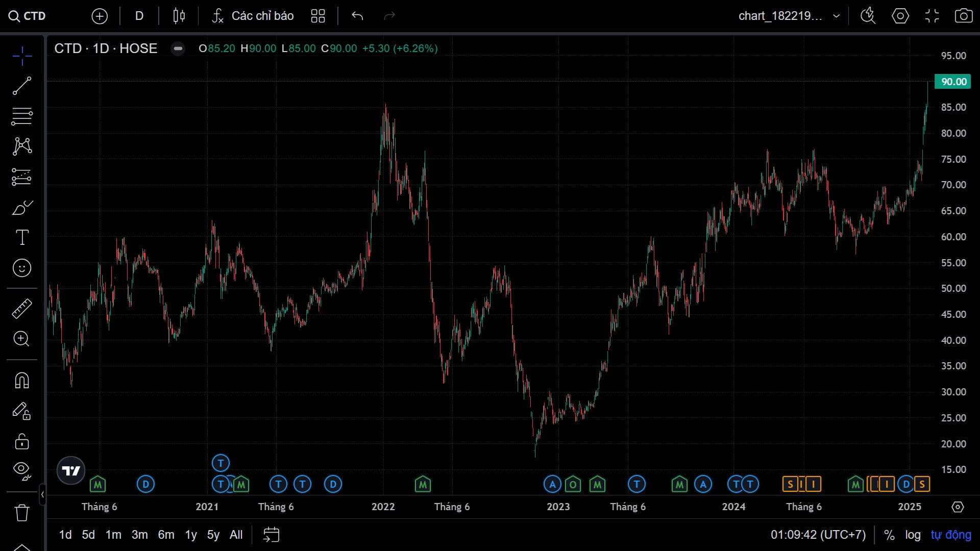Open the go to date calendar
The width and height of the screenshot is (980, 551).
[x=271, y=535]
